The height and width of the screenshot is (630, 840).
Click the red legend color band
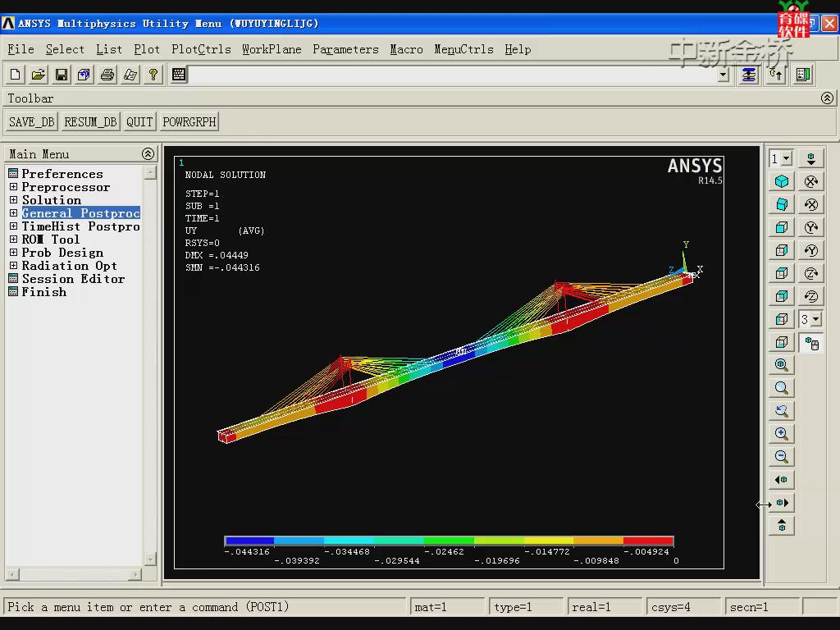coord(648,541)
